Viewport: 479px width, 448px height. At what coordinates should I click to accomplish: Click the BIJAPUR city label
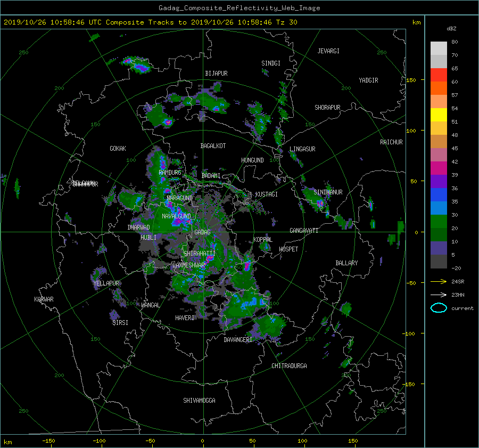tap(216, 74)
